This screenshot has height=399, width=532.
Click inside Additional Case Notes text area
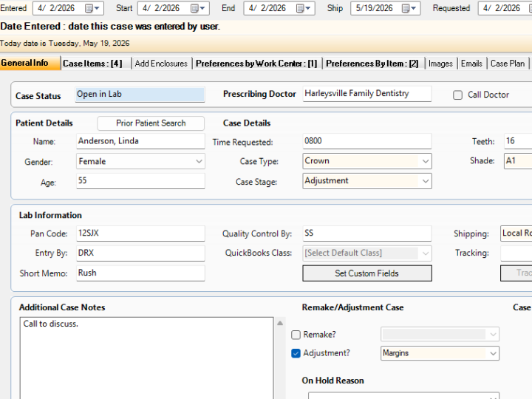tap(146, 358)
